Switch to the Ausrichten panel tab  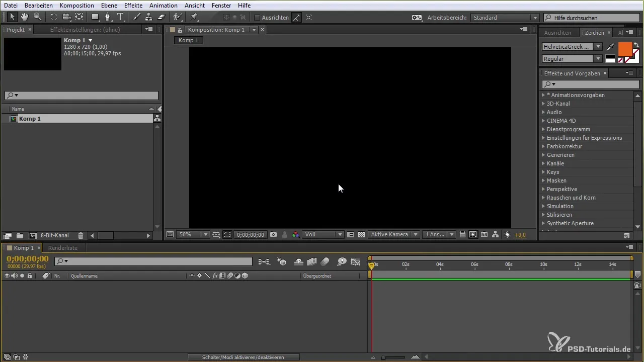point(558,33)
